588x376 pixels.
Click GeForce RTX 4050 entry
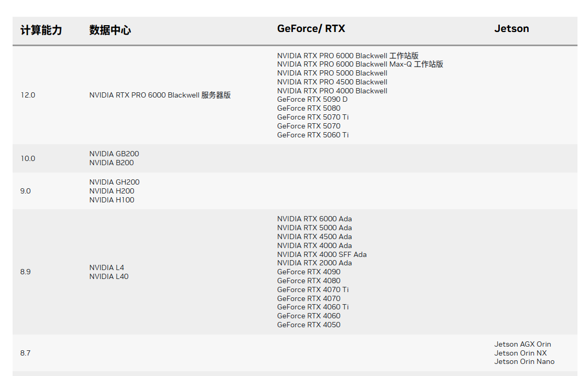coord(309,325)
